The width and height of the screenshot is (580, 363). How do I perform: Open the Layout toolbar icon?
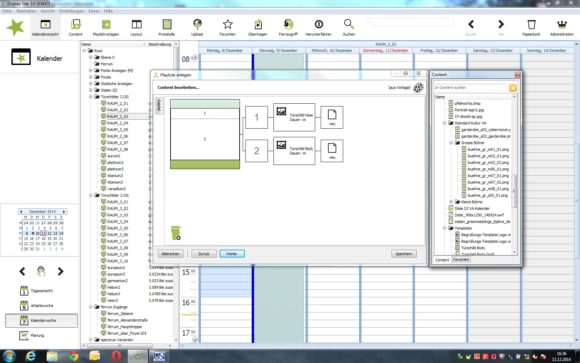click(x=136, y=27)
